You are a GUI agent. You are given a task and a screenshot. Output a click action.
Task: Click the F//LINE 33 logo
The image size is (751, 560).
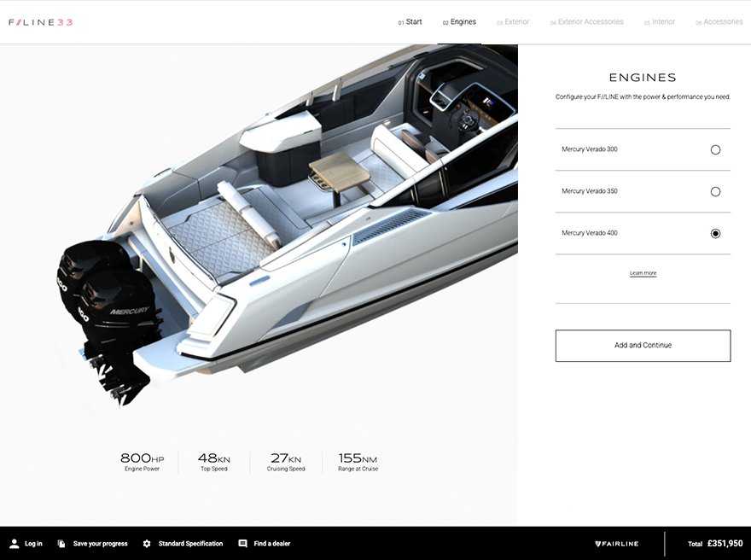coord(41,22)
